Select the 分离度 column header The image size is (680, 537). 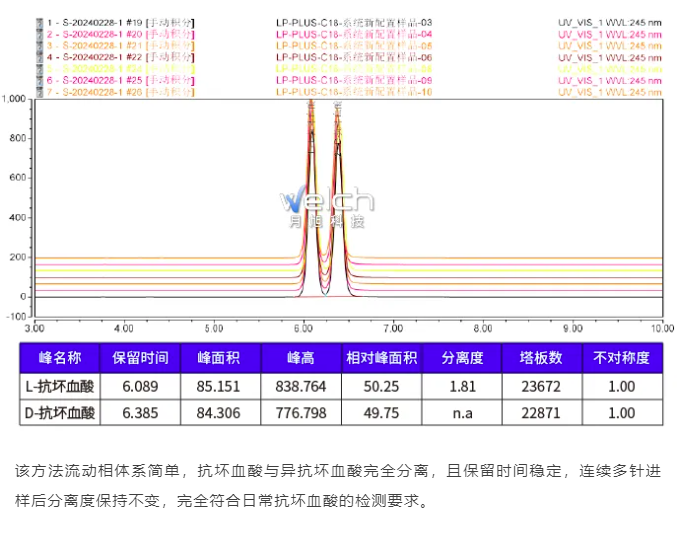pyautogui.click(x=463, y=358)
